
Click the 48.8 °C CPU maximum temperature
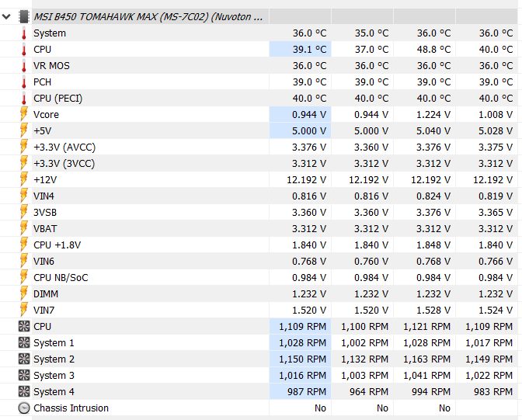[x=433, y=49]
